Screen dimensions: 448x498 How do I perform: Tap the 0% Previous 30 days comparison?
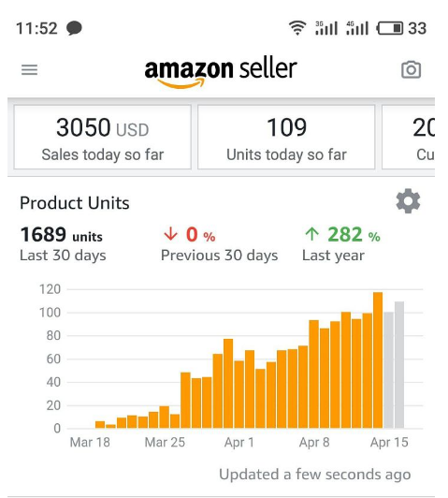coord(219,243)
